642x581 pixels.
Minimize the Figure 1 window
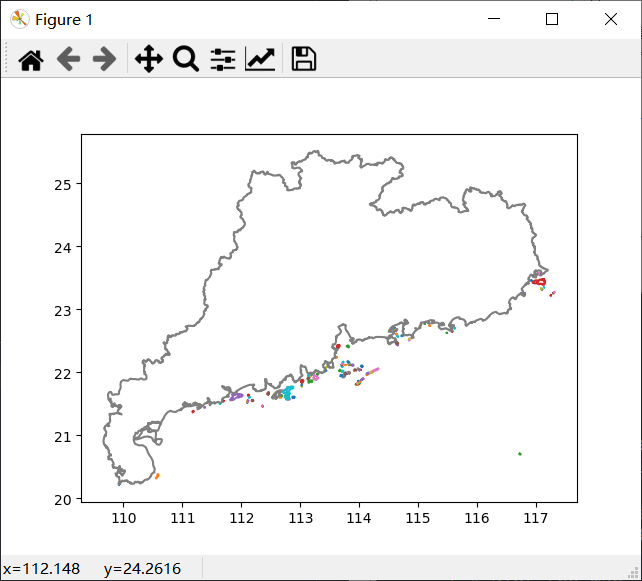click(x=494, y=19)
